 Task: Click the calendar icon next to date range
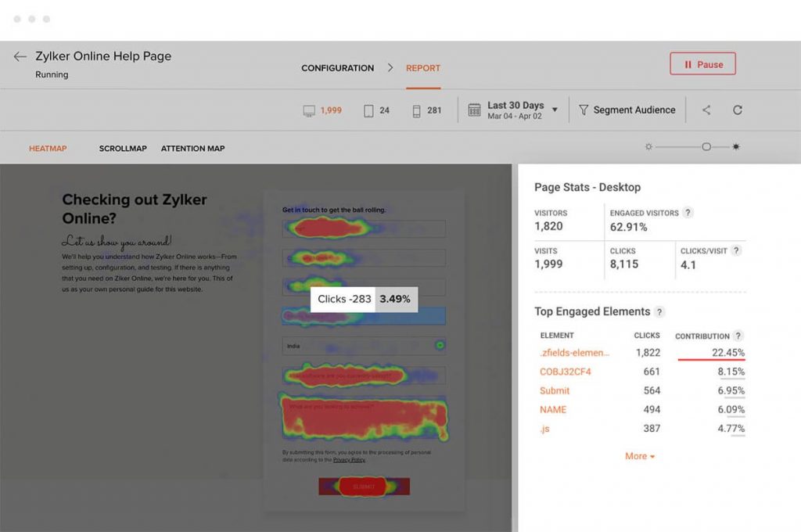point(474,110)
